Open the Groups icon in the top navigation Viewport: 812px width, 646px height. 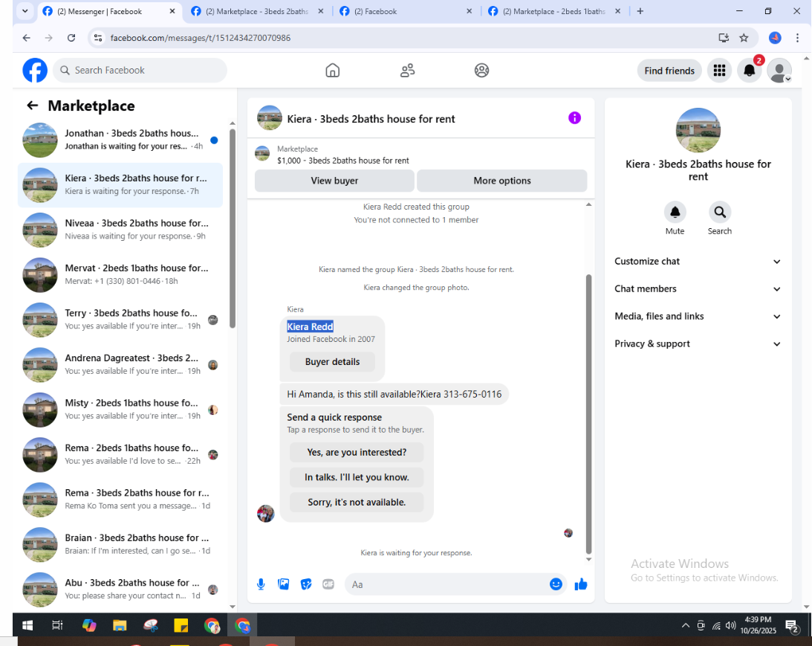[481, 71]
